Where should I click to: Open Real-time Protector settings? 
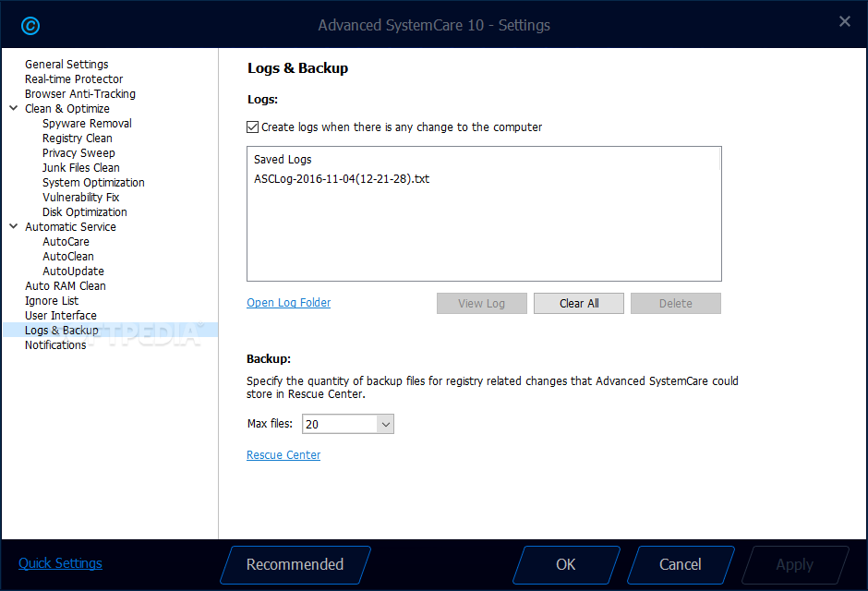point(74,79)
